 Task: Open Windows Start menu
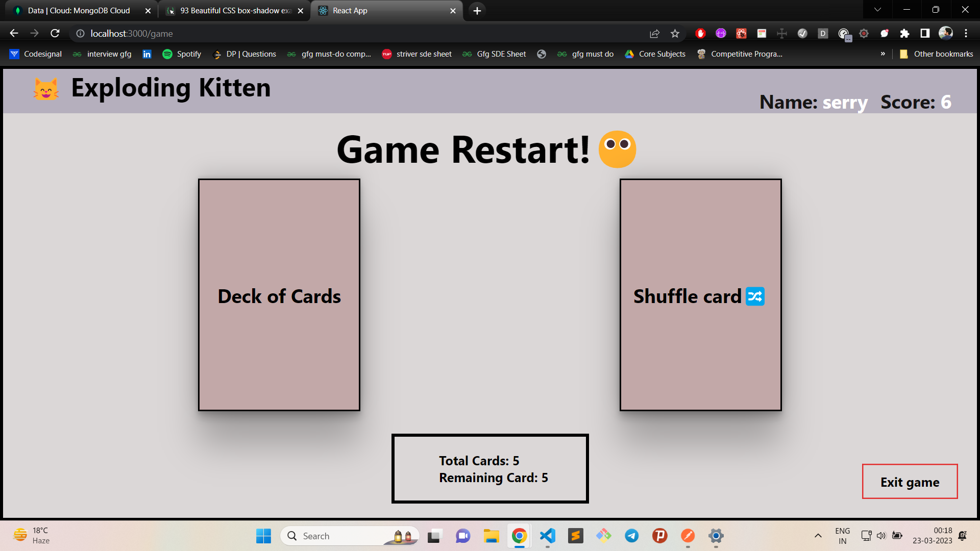[263, 536]
